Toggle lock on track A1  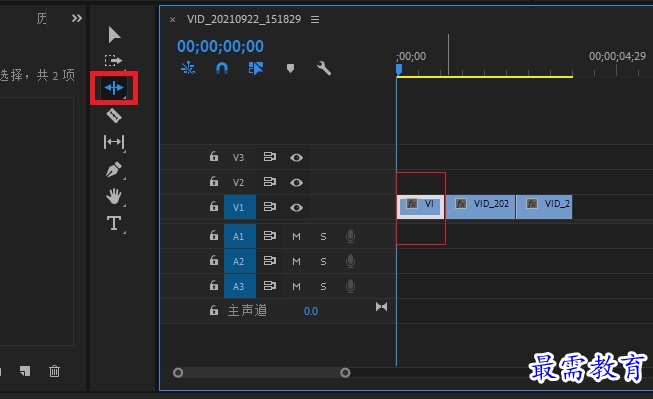214,236
